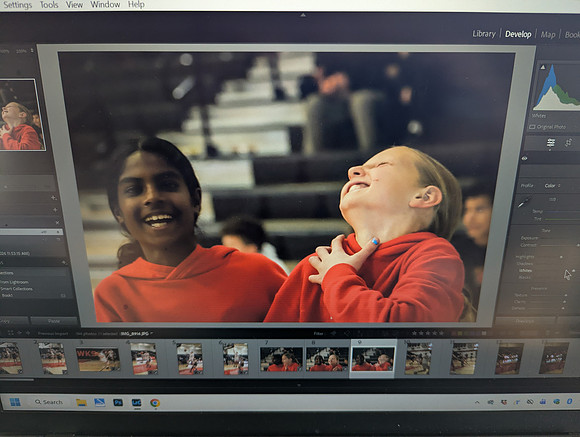Pick the White Balance eyedropper tool
This screenshot has width=580, height=437.
tap(524, 203)
